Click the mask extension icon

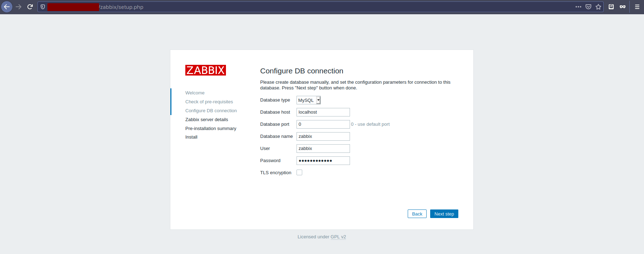[x=623, y=7]
